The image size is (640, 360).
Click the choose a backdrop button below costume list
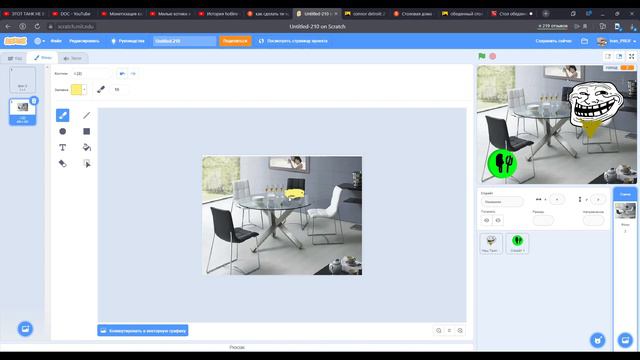coord(25,329)
